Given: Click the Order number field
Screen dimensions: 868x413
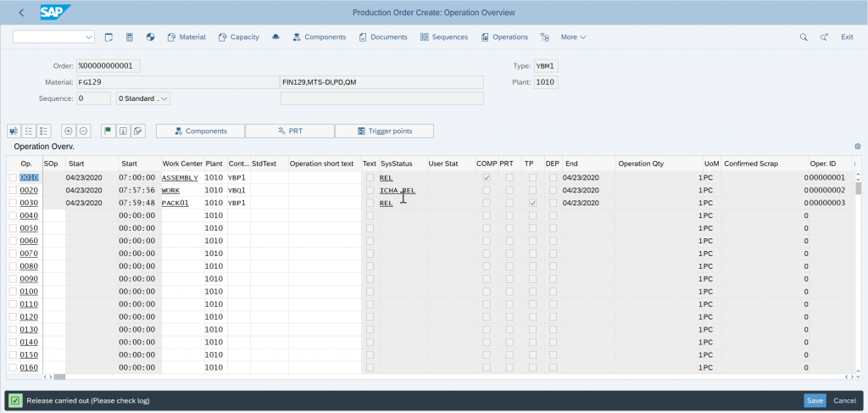Looking at the screenshot, I should [x=108, y=66].
